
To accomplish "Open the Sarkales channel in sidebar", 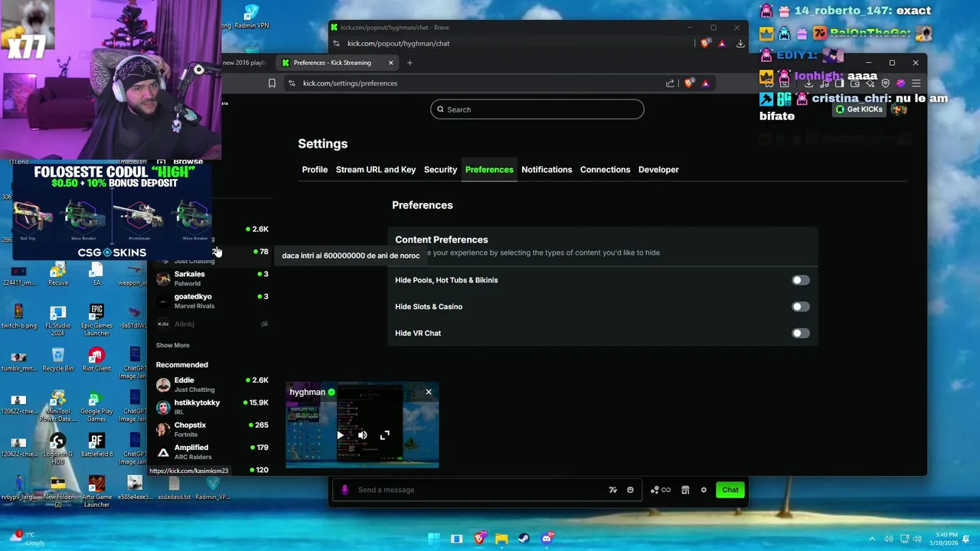I will 213,279.
